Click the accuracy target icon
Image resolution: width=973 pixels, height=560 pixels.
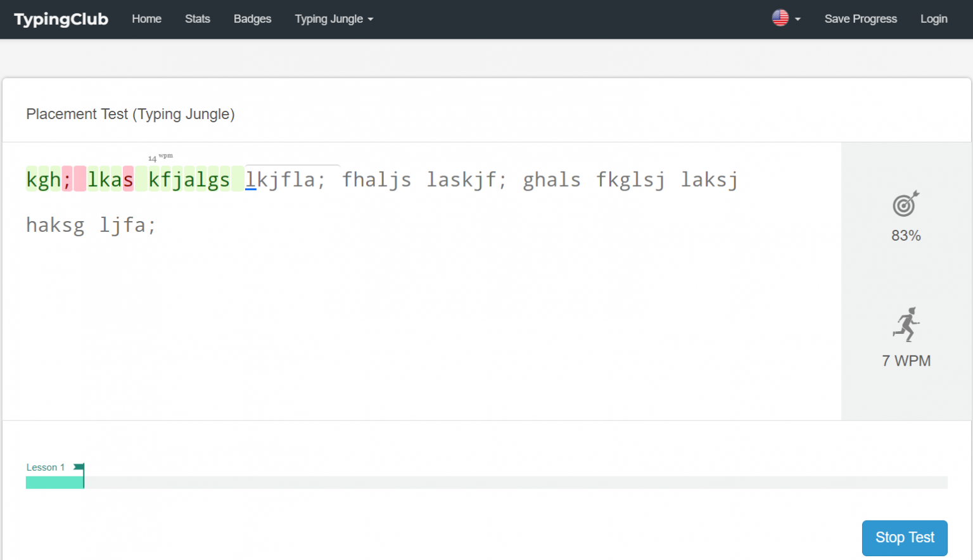coord(906,204)
